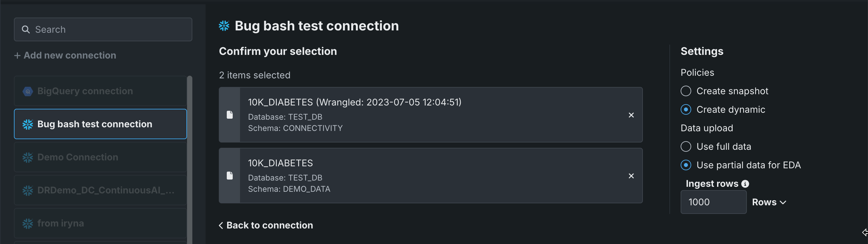Select the Create dynamic policy
Viewport: 868px width, 244px height.
(x=686, y=110)
